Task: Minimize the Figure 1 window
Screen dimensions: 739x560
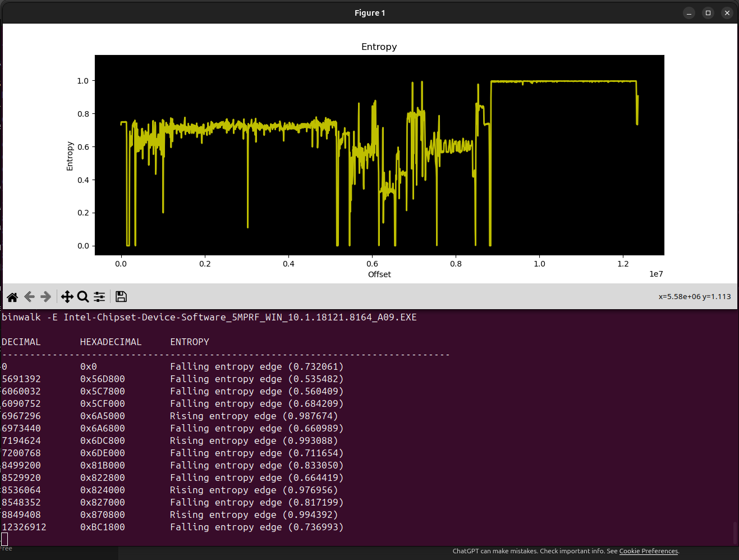Action: point(689,13)
